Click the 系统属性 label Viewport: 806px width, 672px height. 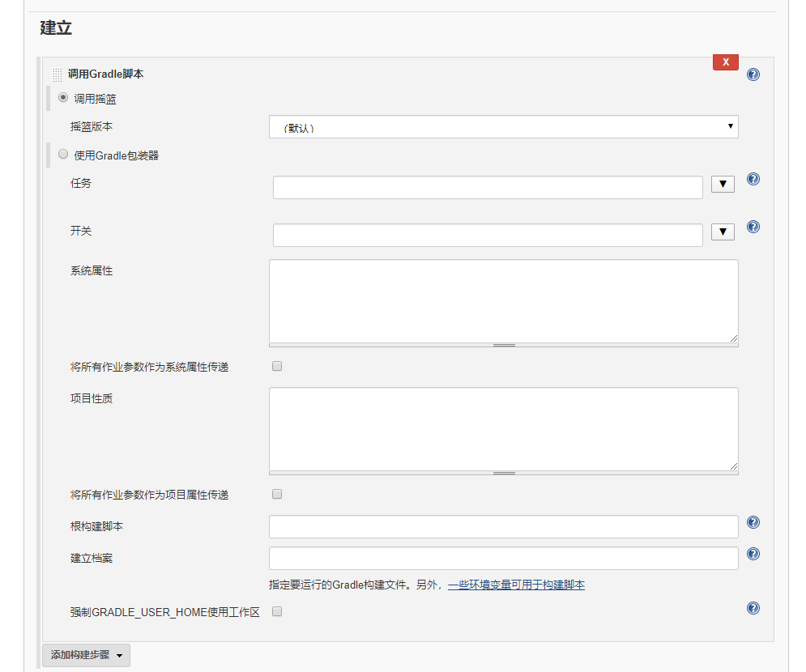[x=92, y=270]
